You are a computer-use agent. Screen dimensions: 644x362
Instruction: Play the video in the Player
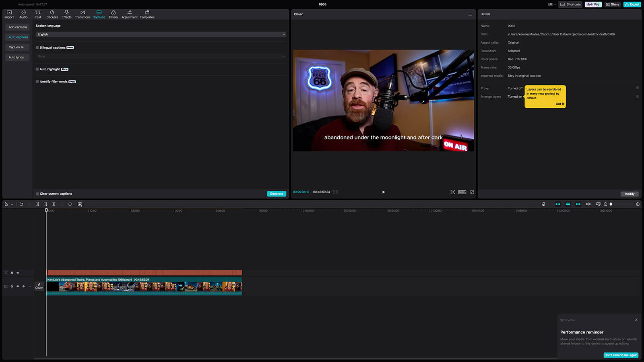coord(383,192)
